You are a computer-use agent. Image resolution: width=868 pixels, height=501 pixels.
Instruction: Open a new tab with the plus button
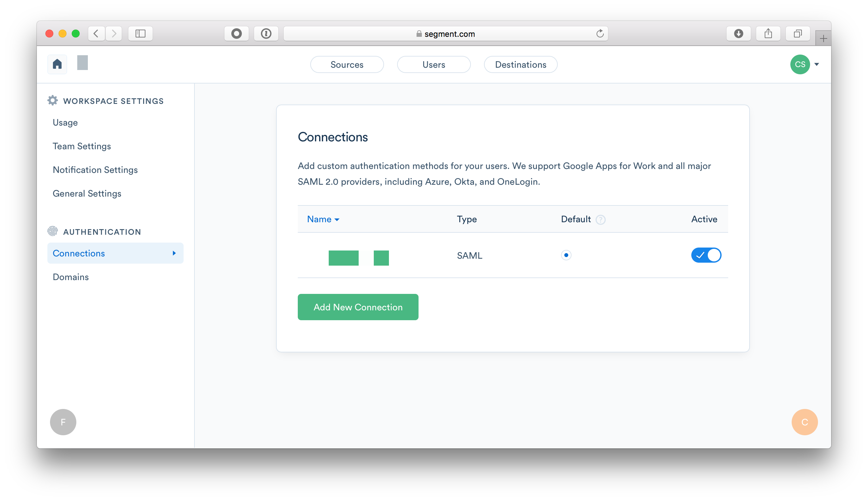823,38
